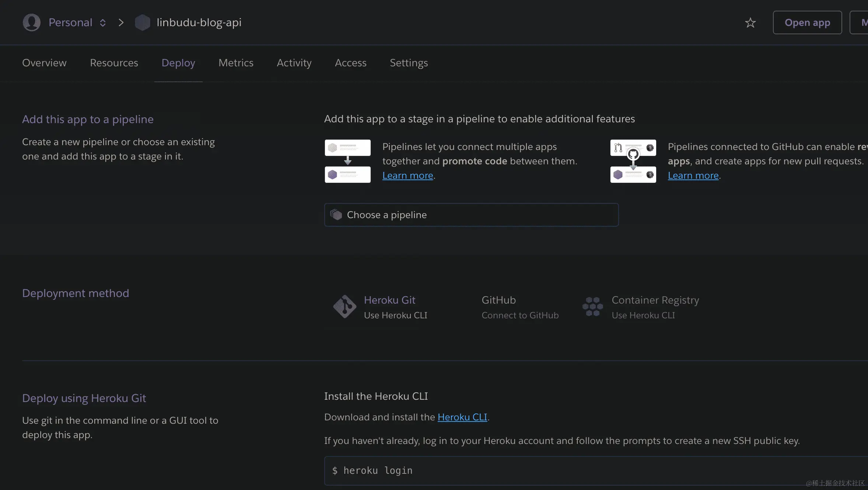Click the pipeline promote code illustration
The height and width of the screenshot is (490, 868).
[347, 161]
